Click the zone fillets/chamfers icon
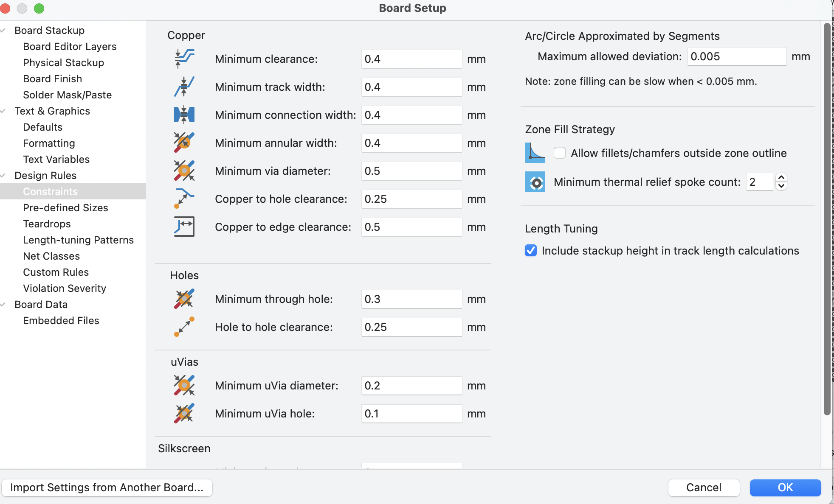Image resolution: width=834 pixels, height=504 pixels. coord(535,153)
